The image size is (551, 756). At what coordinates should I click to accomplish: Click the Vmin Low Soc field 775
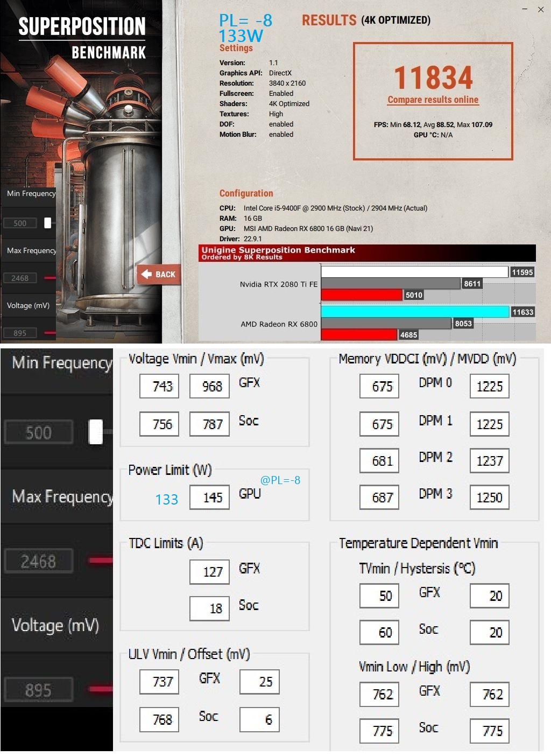[379, 731]
